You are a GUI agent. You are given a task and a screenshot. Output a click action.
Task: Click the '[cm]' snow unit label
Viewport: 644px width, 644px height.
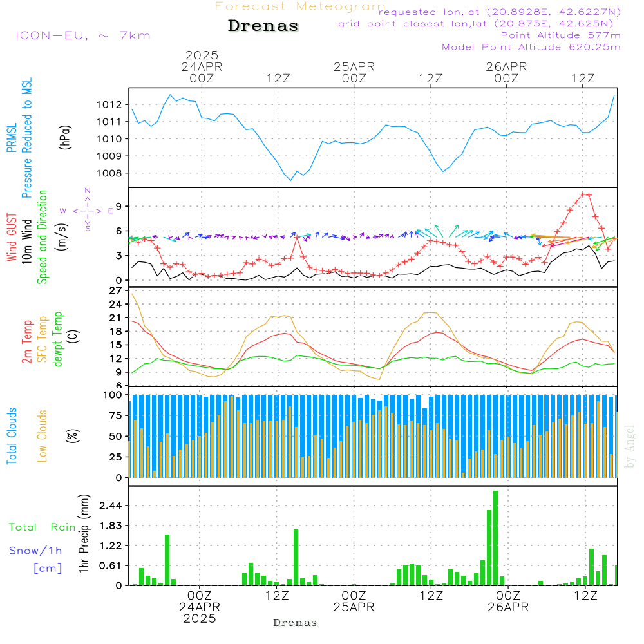point(48,569)
